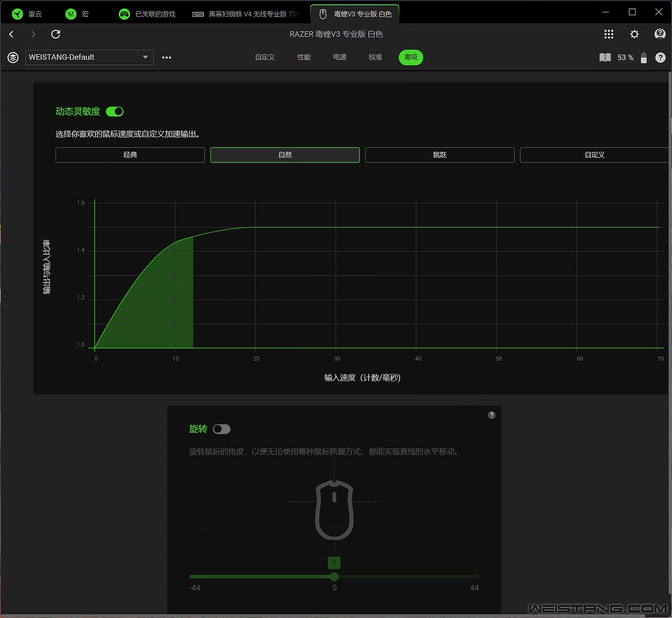This screenshot has width=672, height=618.
Task: Click the 53 % battery level text
Action: 625,57
